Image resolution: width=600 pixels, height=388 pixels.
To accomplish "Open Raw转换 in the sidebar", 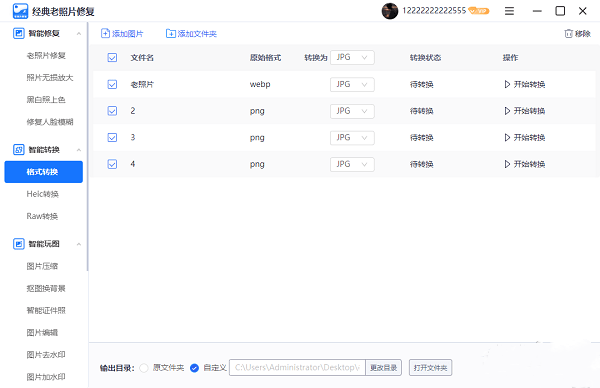I will coord(42,216).
